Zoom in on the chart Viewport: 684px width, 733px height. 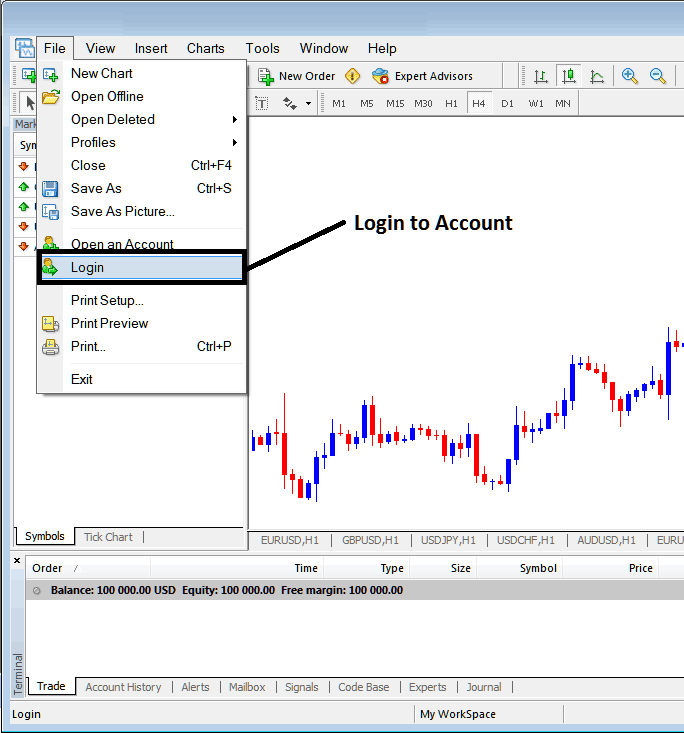coord(630,76)
